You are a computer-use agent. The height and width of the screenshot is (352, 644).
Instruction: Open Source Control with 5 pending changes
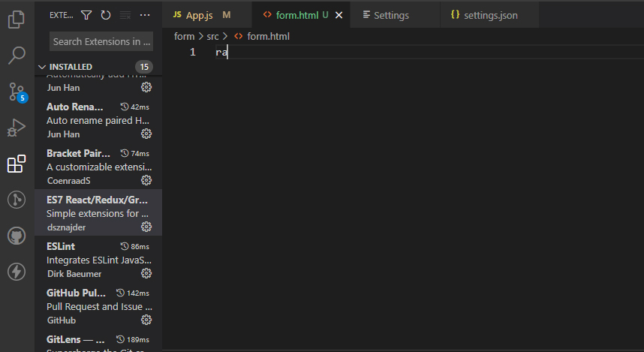(17, 92)
